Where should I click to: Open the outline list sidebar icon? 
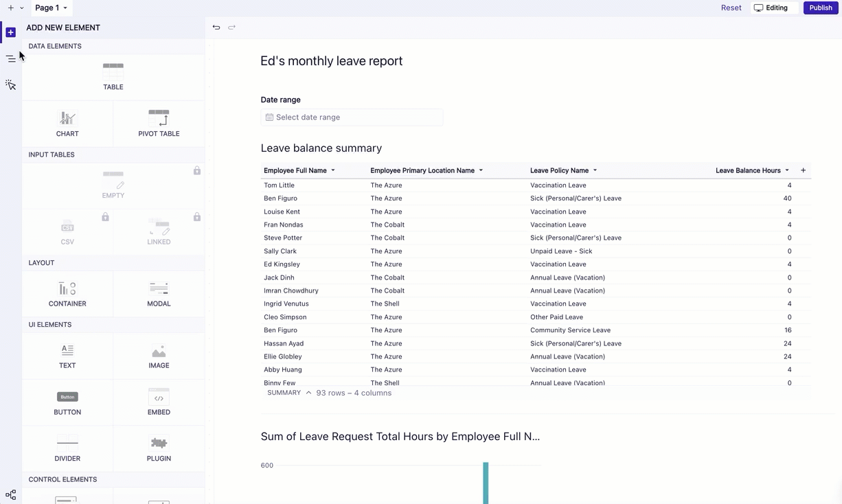[x=10, y=58]
